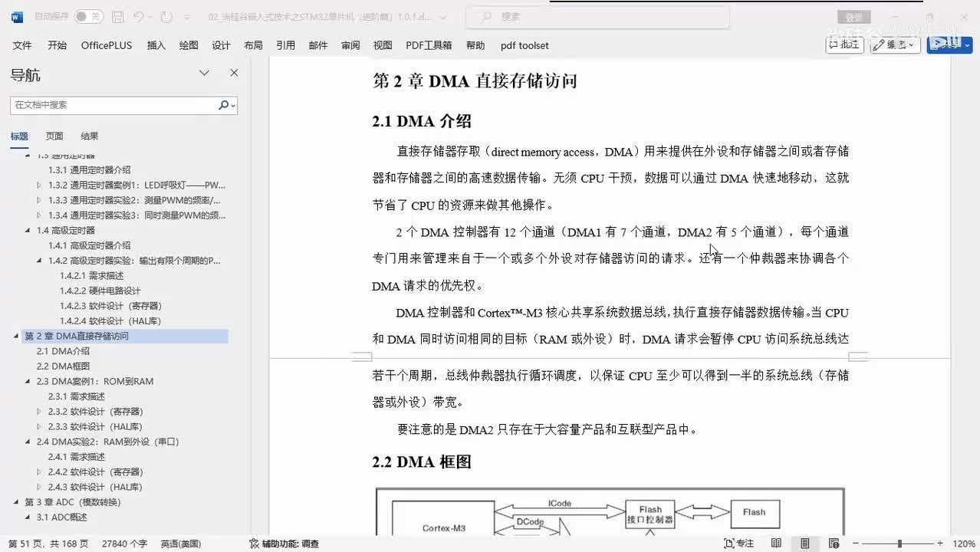Go to heading 1.4.2.1 需求描述
980x552 pixels.
(x=91, y=275)
